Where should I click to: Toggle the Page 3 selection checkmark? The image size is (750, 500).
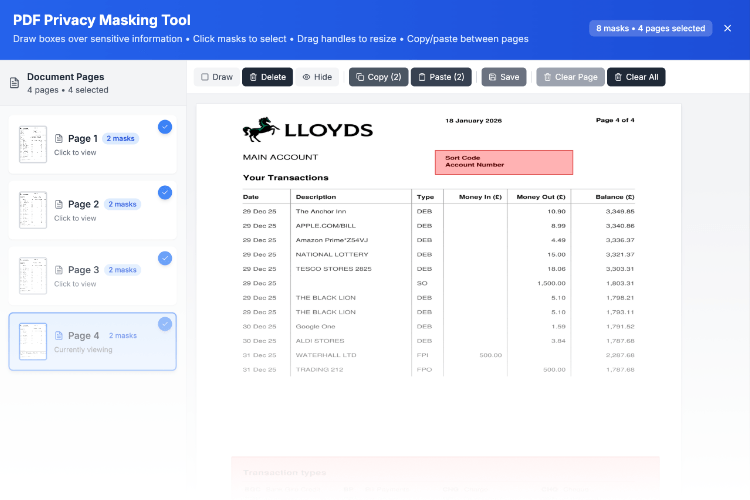coord(165,258)
